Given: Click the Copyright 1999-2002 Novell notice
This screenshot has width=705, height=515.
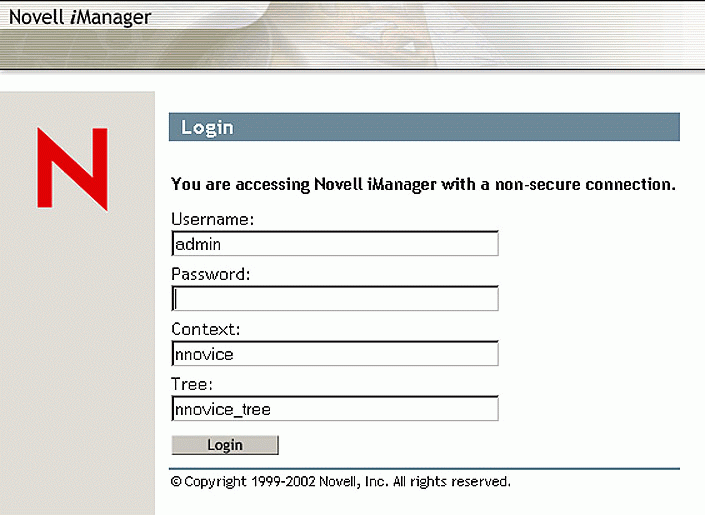Looking at the screenshot, I should (x=340, y=482).
